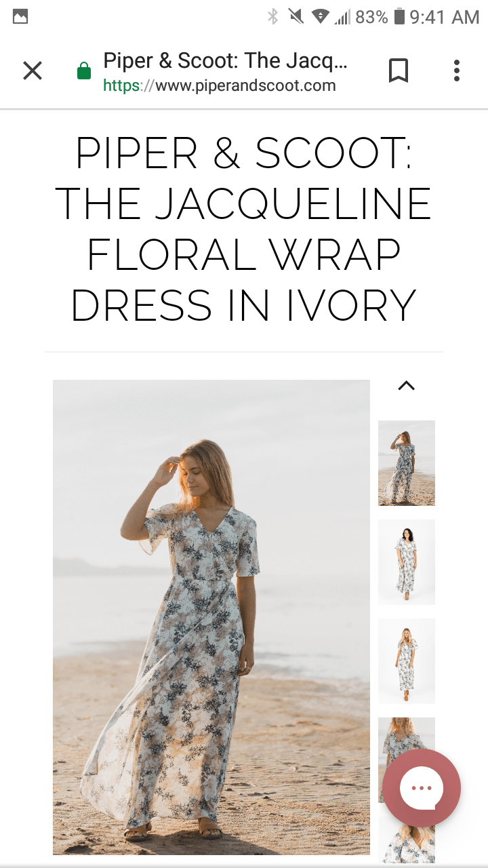Tap the battery status icon
The image size is (488, 868).
pos(399,16)
